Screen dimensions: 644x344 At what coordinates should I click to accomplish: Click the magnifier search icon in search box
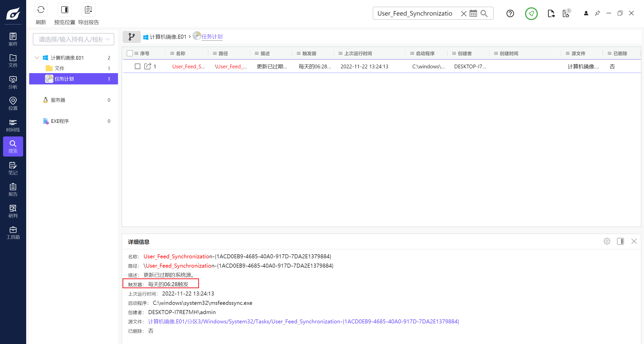tap(484, 13)
